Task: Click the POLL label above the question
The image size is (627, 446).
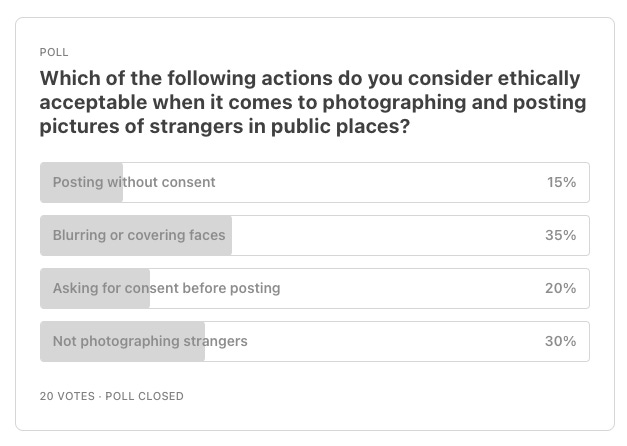Action: (54, 52)
